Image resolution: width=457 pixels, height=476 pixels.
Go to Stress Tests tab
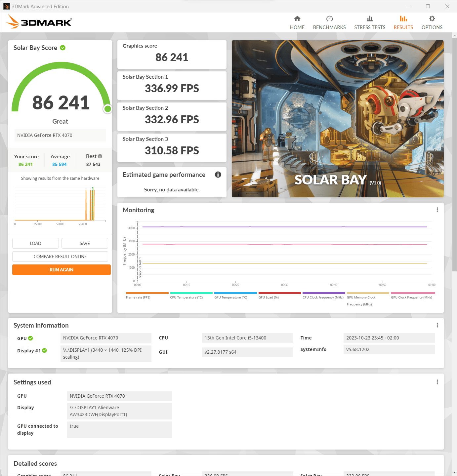coord(370,22)
